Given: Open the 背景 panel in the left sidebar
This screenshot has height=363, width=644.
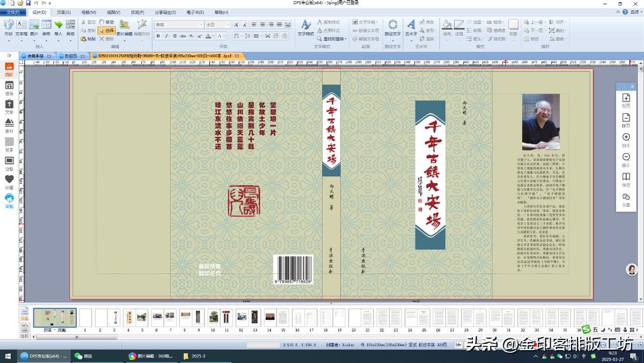Looking at the screenshot, I should pyautogui.click(x=9, y=143).
